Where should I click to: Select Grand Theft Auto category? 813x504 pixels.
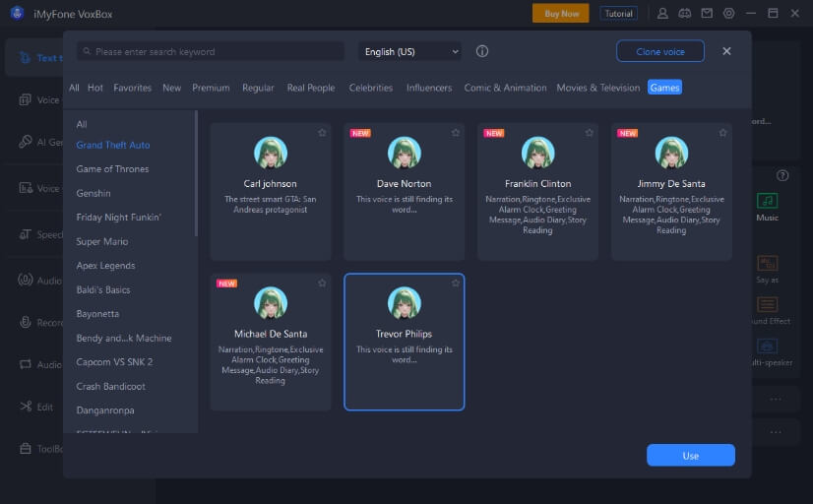(x=113, y=145)
